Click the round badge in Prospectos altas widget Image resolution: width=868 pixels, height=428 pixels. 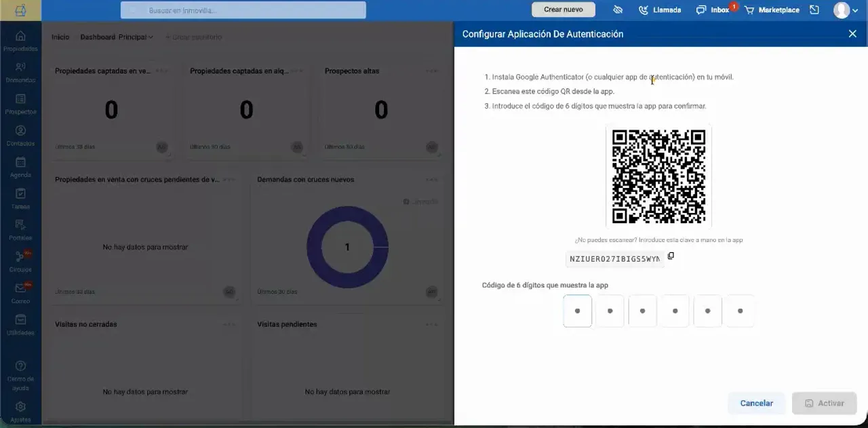(432, 147)
